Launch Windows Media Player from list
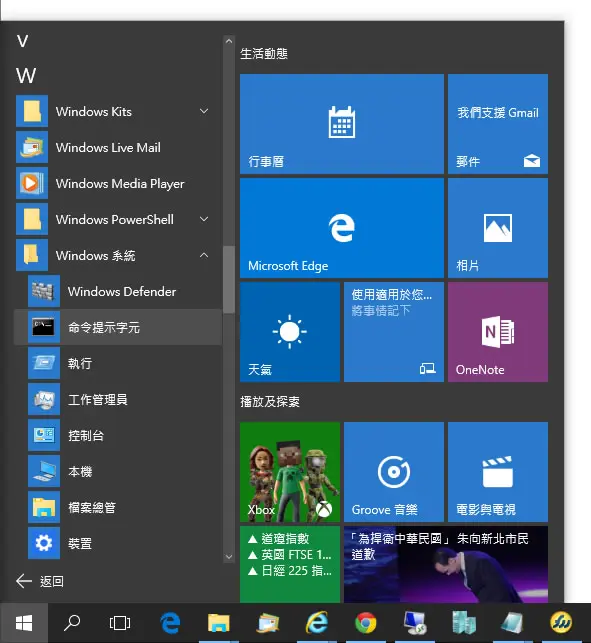 pyautogui.click(x=118, y=183)
